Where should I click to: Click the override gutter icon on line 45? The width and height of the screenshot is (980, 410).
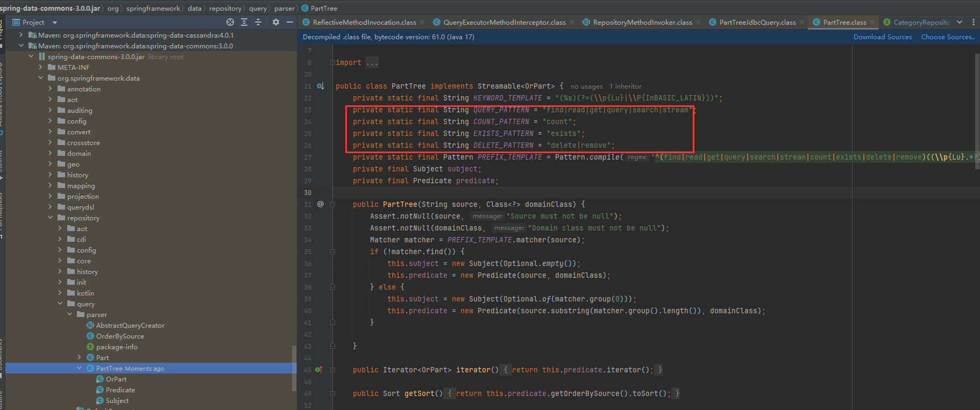(x=319, y=370)
